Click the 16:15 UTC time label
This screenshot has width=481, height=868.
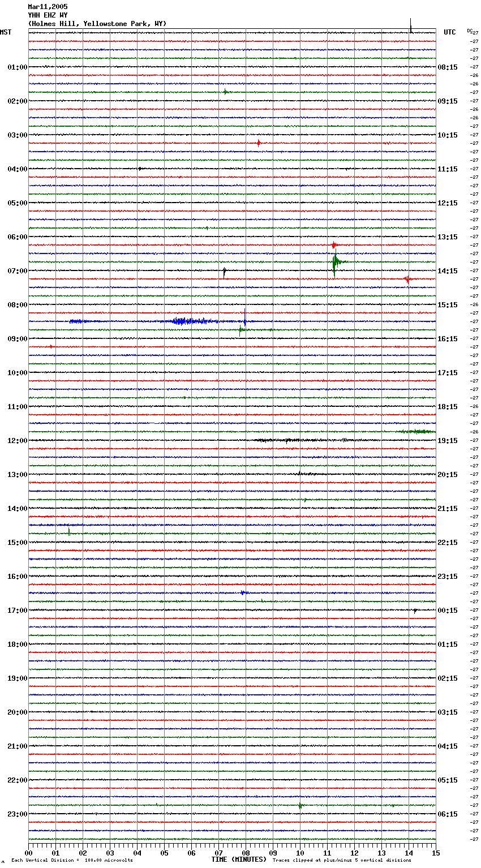point(448,339)
